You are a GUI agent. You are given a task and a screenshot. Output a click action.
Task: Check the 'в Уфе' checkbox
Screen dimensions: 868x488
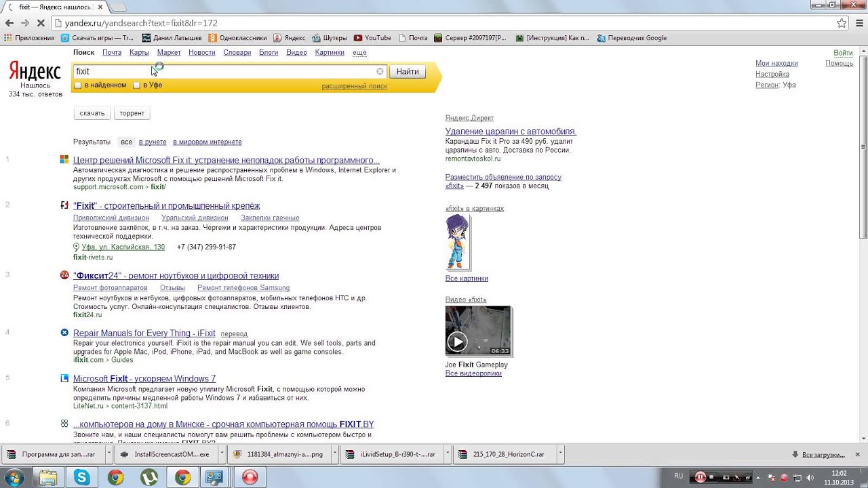point(136,85)
